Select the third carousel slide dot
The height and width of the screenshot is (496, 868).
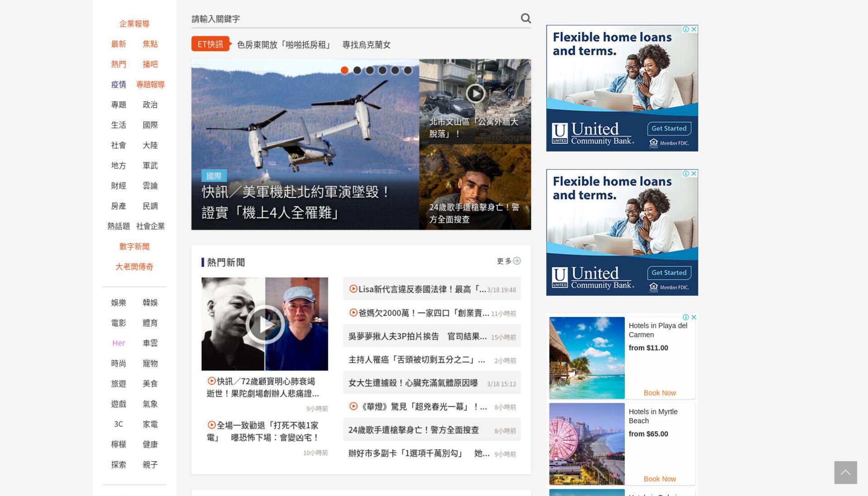[x=370, y=70]
